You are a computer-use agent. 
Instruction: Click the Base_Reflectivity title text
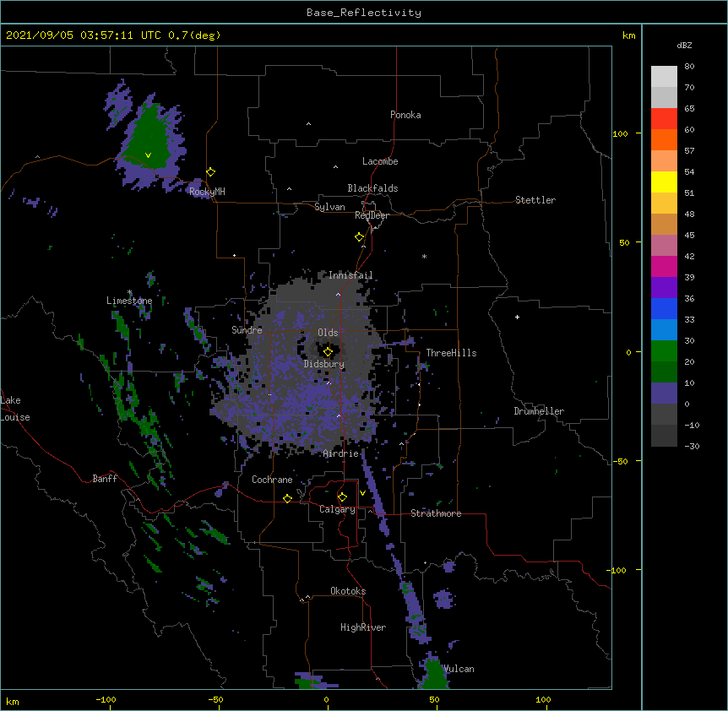click(364, 13)
